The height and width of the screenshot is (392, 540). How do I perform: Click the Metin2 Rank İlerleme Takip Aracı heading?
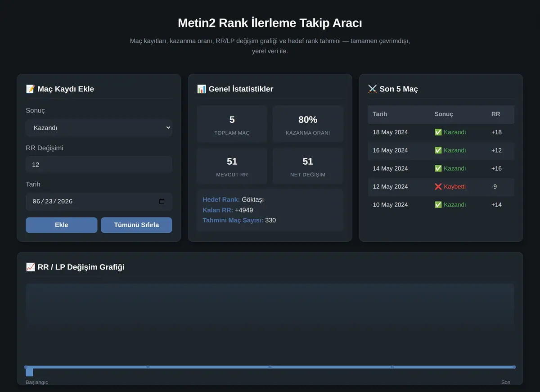point(270,23)
